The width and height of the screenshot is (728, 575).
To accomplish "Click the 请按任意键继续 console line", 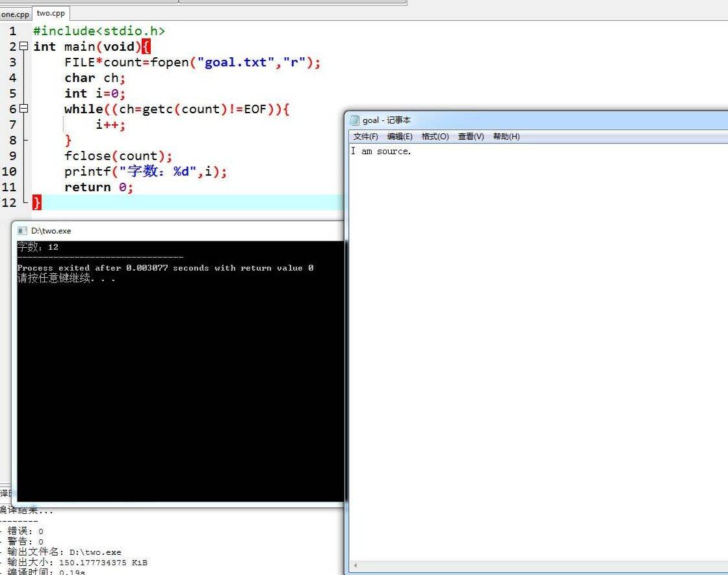I will pos(66,278).
